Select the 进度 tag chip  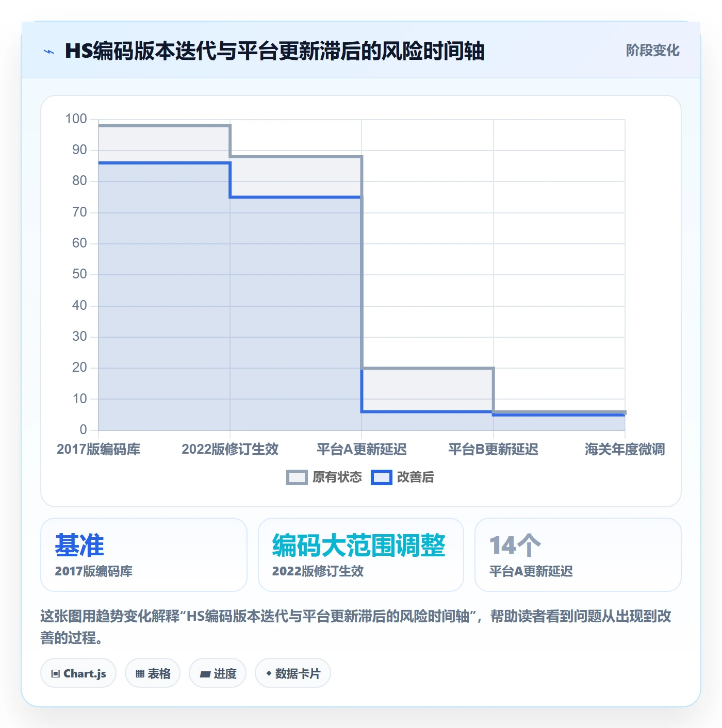point(218,673)
